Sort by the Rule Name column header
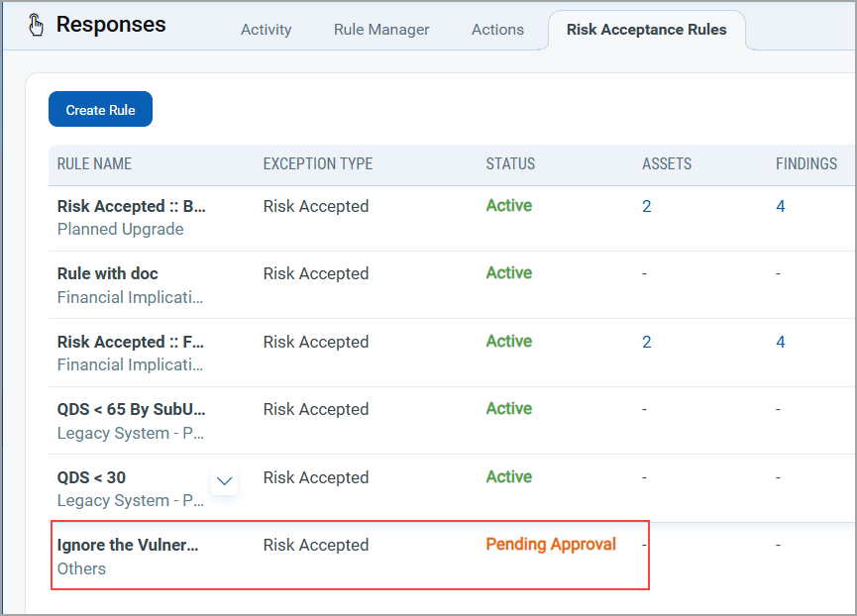This screenshot has height=616, width=857. 94,164
